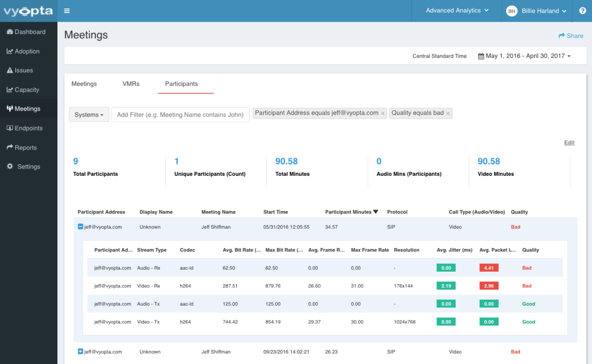This screenshot has width=592, height=364.
Task: Switch to the Meetings tab
Action: click(84, 84)
